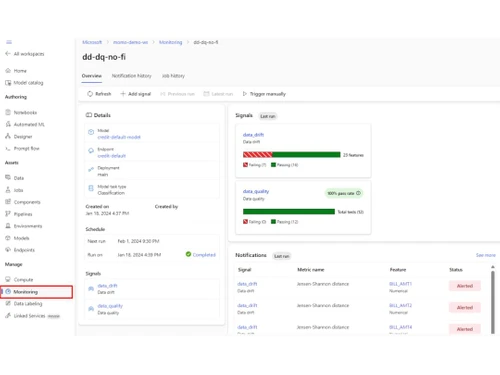
Task: Click the momo-demo workspace breadcrumb
Action: pos(130,42)
